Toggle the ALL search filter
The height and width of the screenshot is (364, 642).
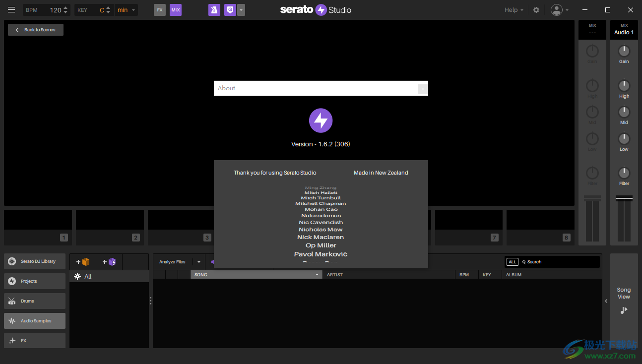point(513,262)
